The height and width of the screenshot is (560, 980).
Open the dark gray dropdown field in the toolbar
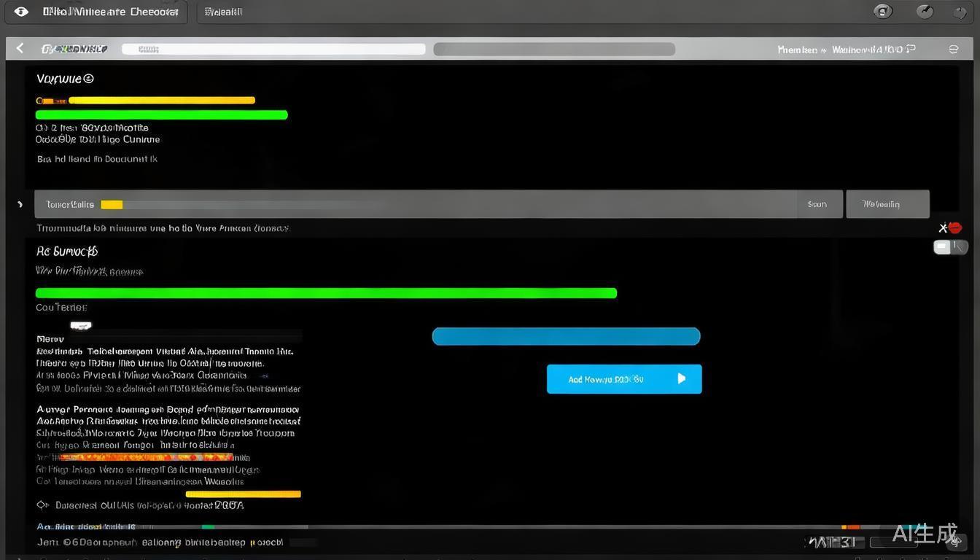(554, 49)
